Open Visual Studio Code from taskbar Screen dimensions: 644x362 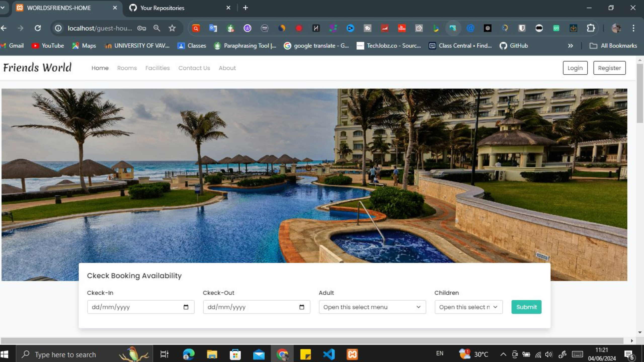[329, 354]
